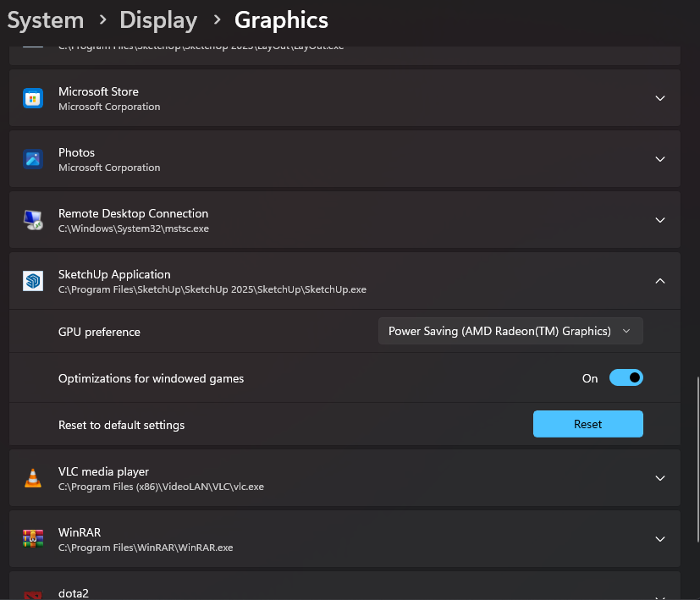
Task: Click the SketchUp Application title
Action: tap(114, 274)
